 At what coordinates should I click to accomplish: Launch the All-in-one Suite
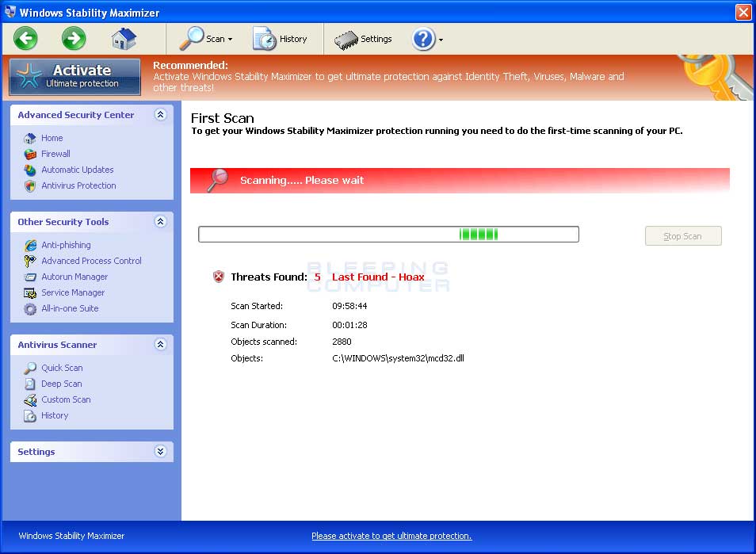71,308
